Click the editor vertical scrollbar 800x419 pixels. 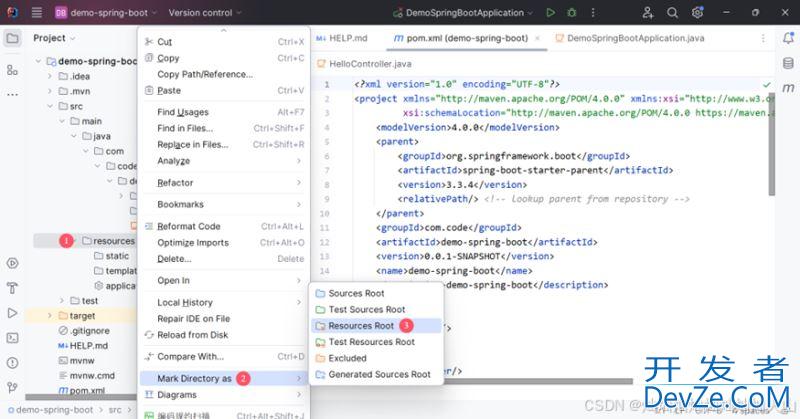(x=771, y=143)
